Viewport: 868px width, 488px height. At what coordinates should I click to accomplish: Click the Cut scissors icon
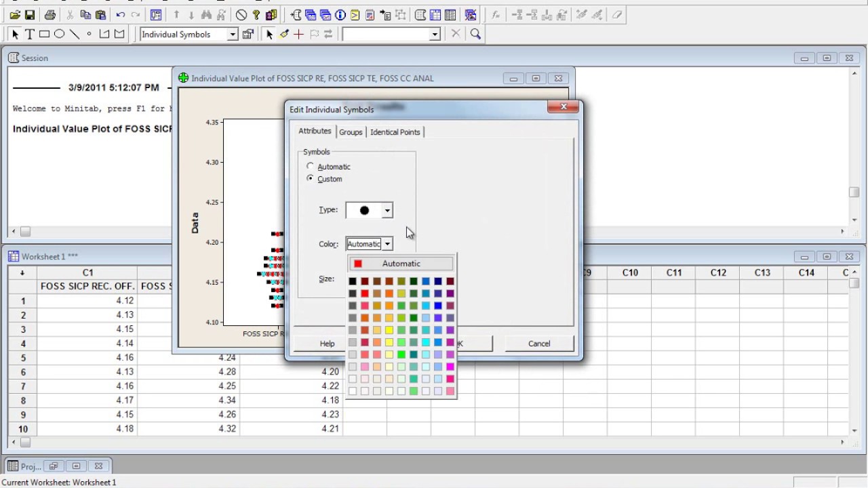coord(70,15)
